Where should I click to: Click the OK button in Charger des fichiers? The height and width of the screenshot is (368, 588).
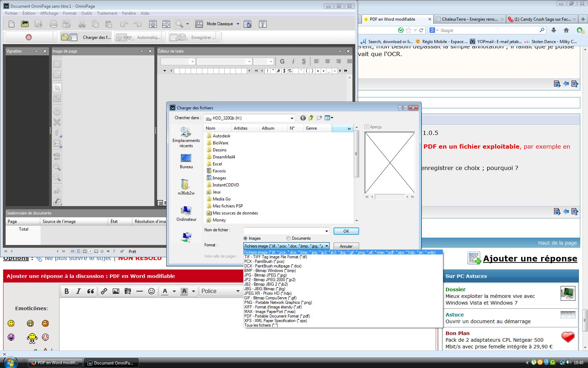[x=346, y=231]
